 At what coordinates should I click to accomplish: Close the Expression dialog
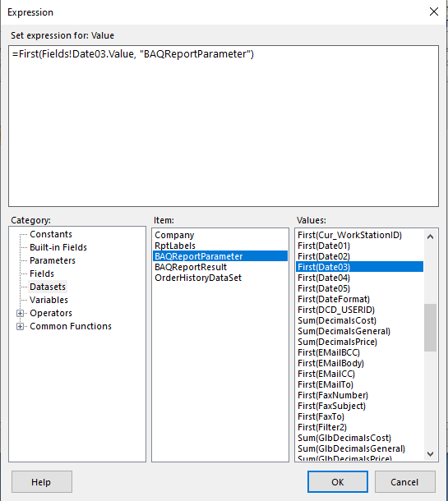[433, 11]
